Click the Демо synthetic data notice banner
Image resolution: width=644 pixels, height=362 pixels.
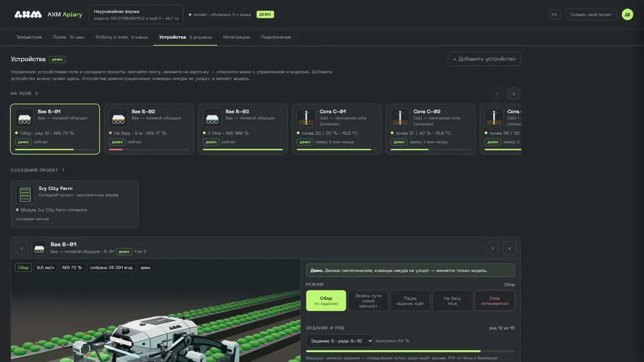click(x=410, y=270)
